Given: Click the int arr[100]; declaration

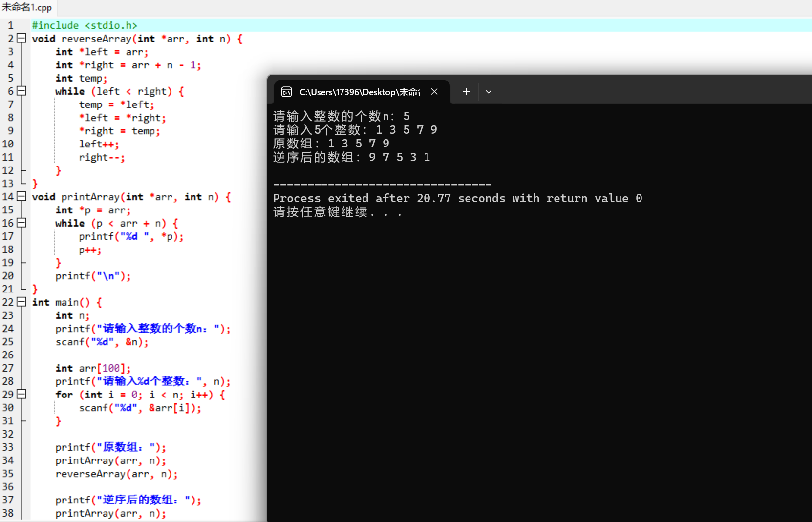Looking at the screenshot, I should [x=93, y=368].
